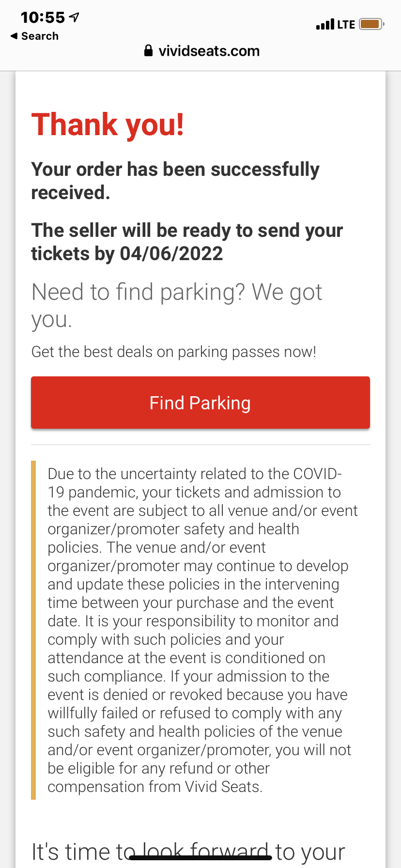Tap the home indicator bar at bottom
401x868 pixels.
tap(200, 858)
